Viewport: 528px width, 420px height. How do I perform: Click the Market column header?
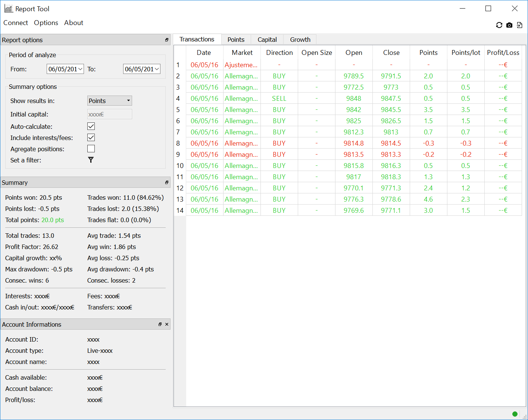[242, 53]
